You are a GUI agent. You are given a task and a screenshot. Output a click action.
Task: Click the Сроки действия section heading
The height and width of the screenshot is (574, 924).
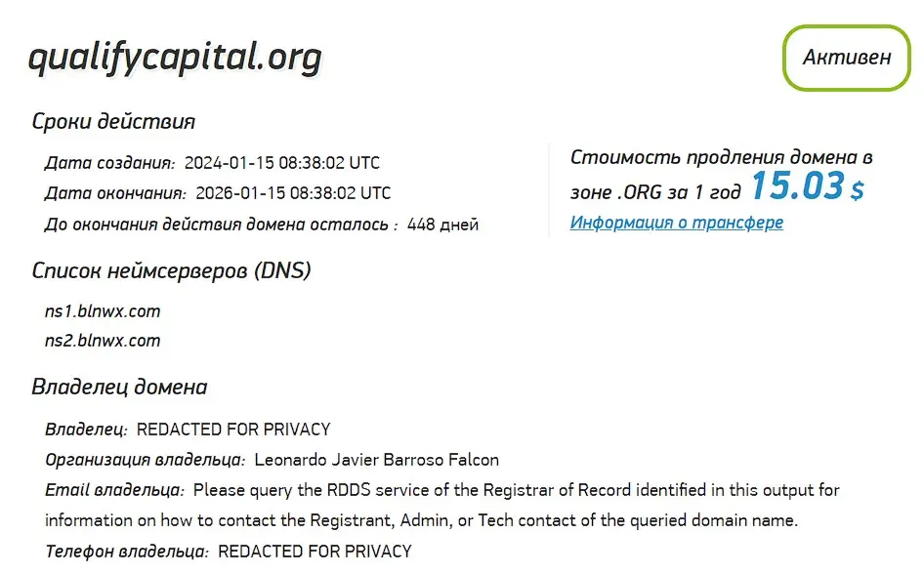click(x=113, y=121)
